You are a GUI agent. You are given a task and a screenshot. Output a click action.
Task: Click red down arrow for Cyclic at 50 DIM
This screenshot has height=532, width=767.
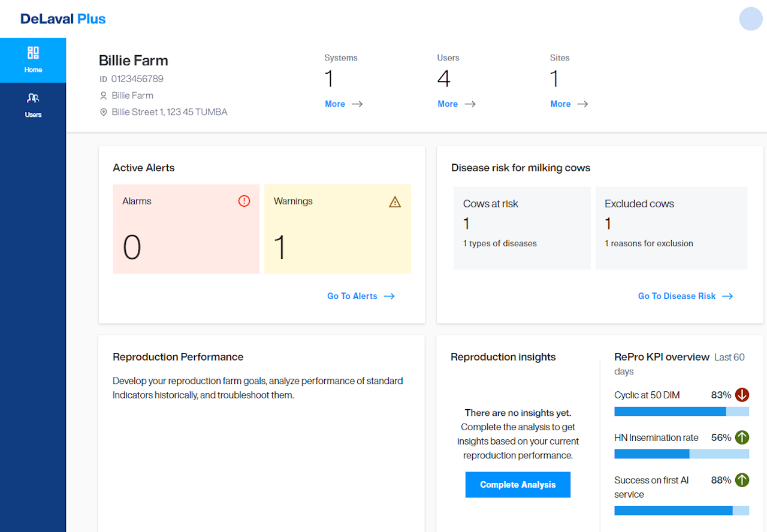[742, 395]
